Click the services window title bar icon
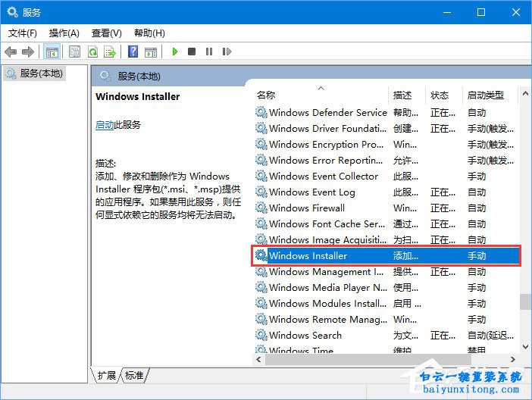 13,12
